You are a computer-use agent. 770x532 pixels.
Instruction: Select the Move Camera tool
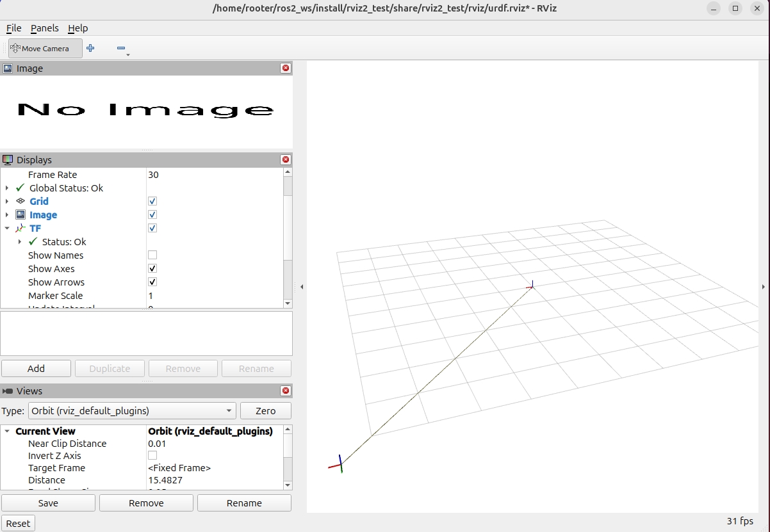coord(45,49)
